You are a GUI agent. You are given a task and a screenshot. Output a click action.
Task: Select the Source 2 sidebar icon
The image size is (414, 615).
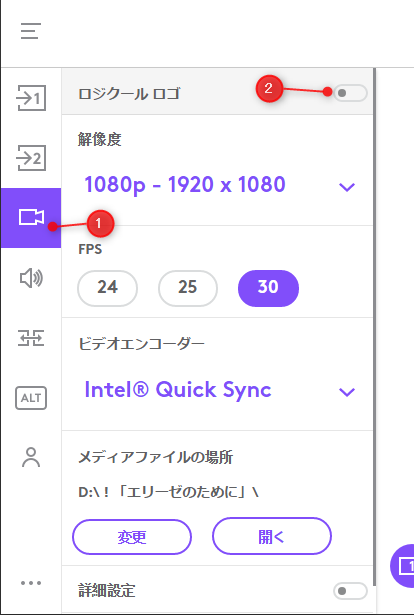[31, 158]
